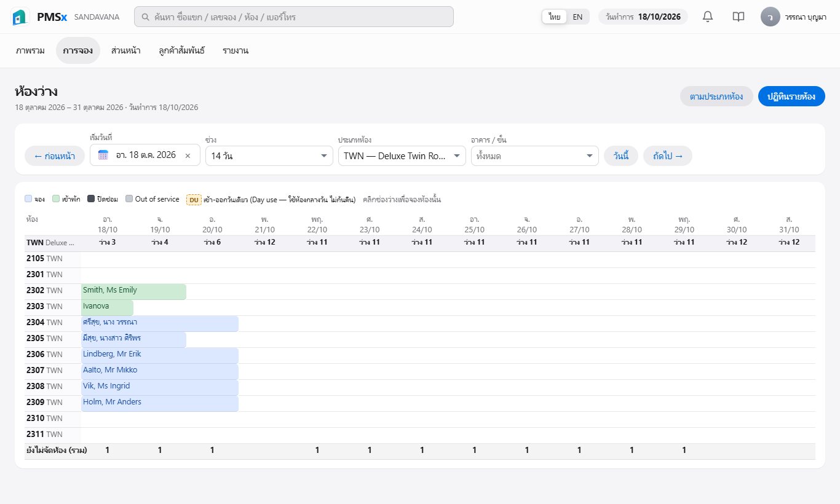Select the ตามประเภทห้อง view
The image size is (840, 504).
[716, 96]
